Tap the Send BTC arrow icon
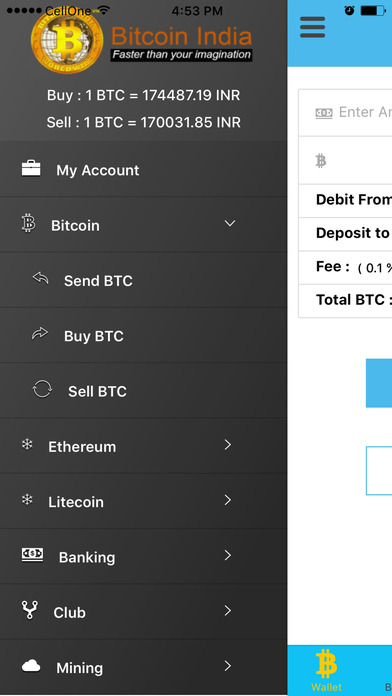The height and width of the screenshot is (696, 392). pyautogui.click(x=40, y=279)
